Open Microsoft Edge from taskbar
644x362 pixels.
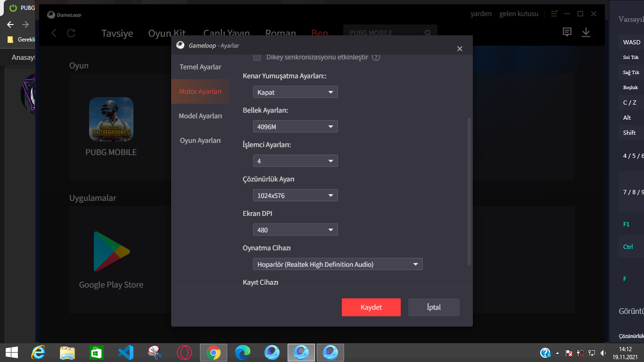pos(243,352)
